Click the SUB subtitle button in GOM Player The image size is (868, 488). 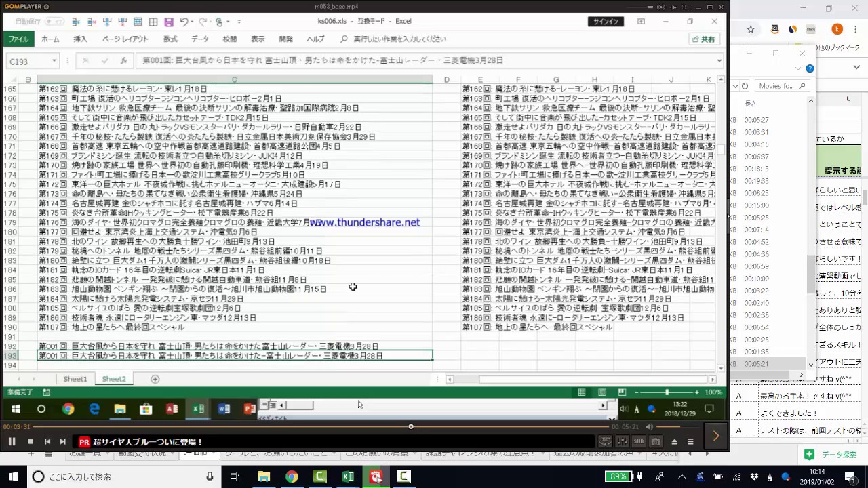point(638,442)
